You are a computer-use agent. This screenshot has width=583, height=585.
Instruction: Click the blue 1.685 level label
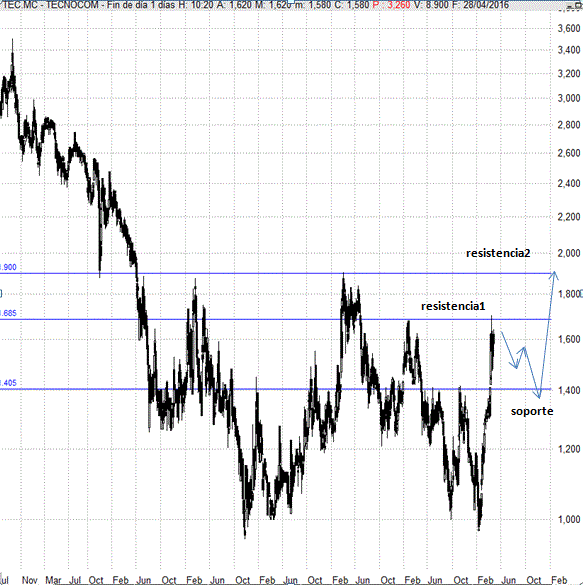(x=8, y=313)
